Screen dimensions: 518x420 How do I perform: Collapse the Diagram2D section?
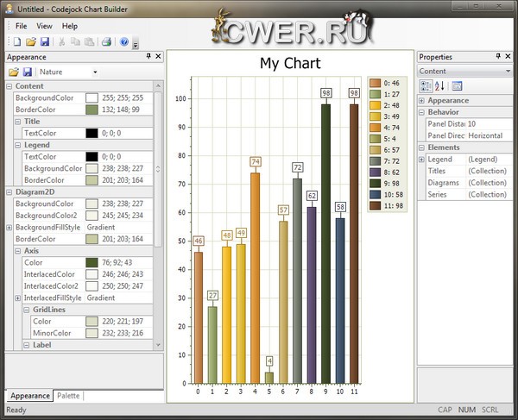9,192
